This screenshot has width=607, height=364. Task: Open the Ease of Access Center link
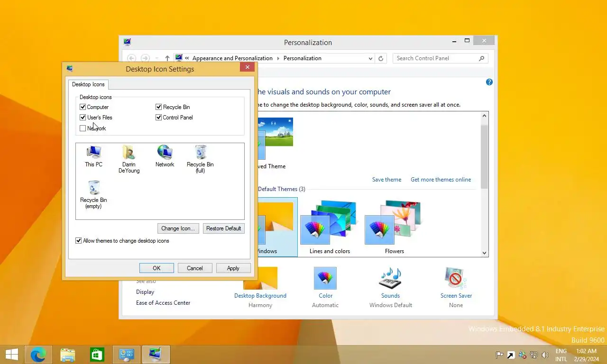[163, 303]
